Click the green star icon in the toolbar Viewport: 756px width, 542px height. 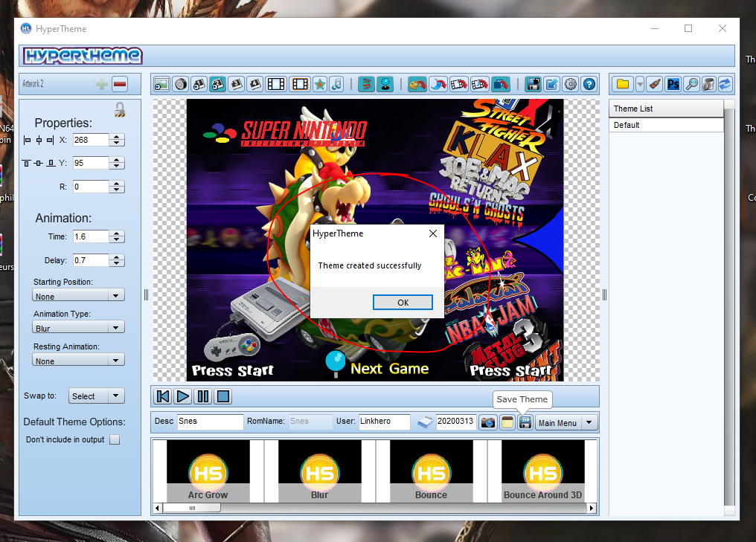tap(320, 84)
